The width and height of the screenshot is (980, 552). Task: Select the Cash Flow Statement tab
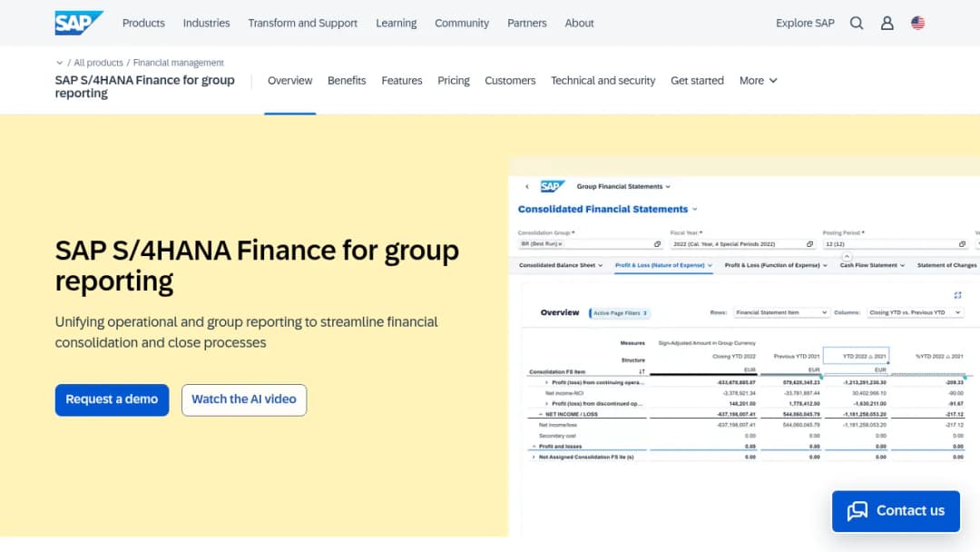pyautogui.click(x=873, y=265)
